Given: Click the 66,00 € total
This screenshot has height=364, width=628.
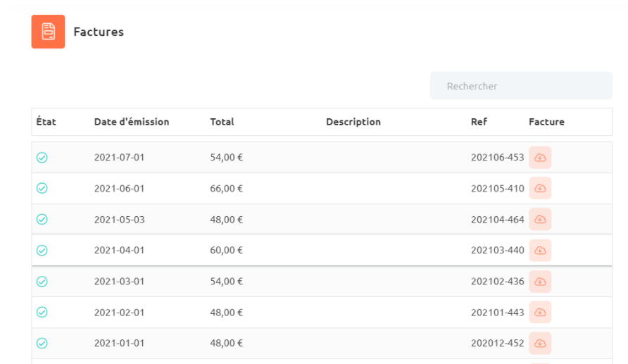Looking at the screenshot, I should coord(226,188).
